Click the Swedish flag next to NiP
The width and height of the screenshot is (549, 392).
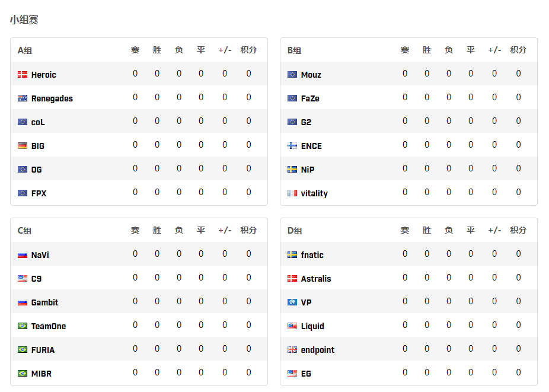[x=292, y=169]
